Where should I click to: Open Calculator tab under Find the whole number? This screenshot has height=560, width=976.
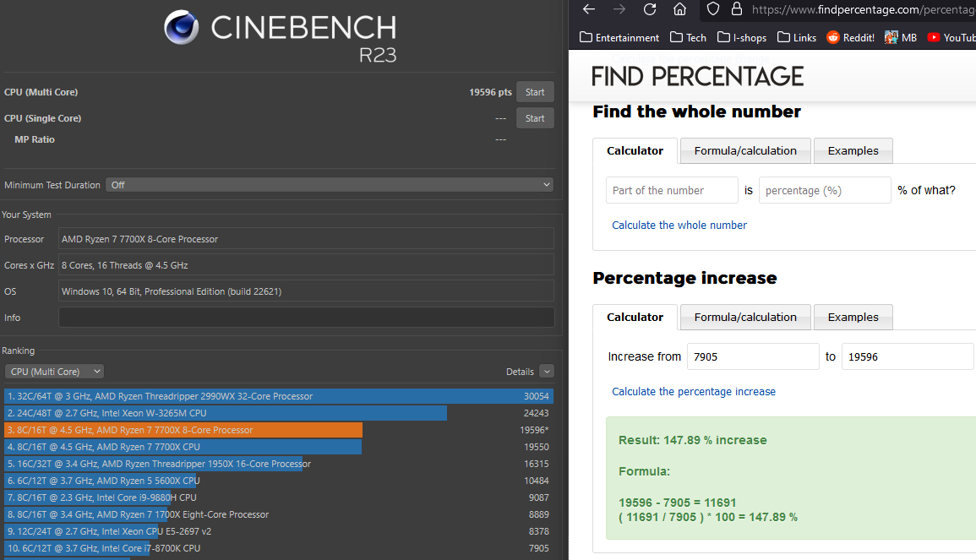[x=635, y=150]
